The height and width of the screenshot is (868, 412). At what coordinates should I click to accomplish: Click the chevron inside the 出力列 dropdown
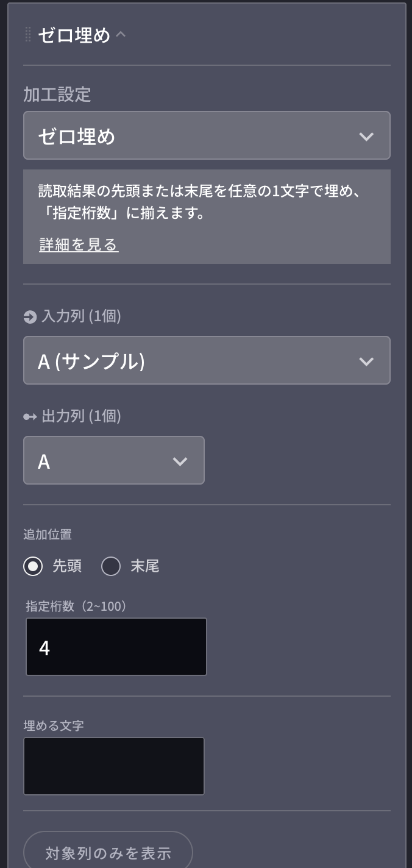coord(180,461)
